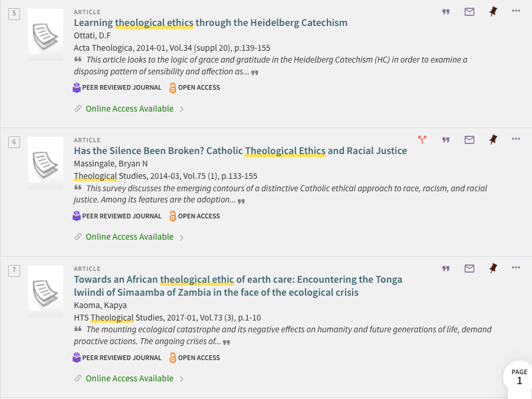Click red citation trail icon for Massingale article
532x399 pixels.
(422, 139)
